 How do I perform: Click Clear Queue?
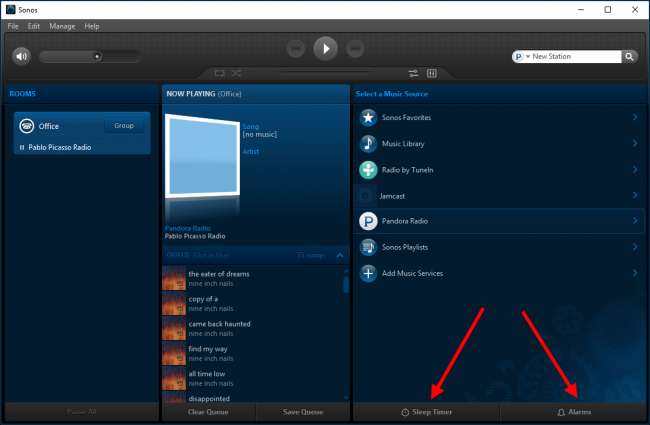(x=208, y=412)
